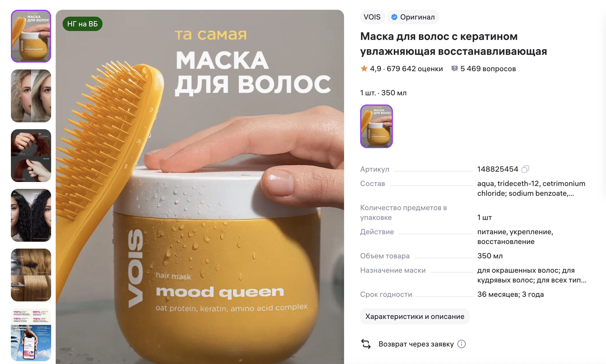Select the blonde before-and-after thumbnail
This screenshot has height=364, width=606.
pyautogui.click(x=31, y=96)
